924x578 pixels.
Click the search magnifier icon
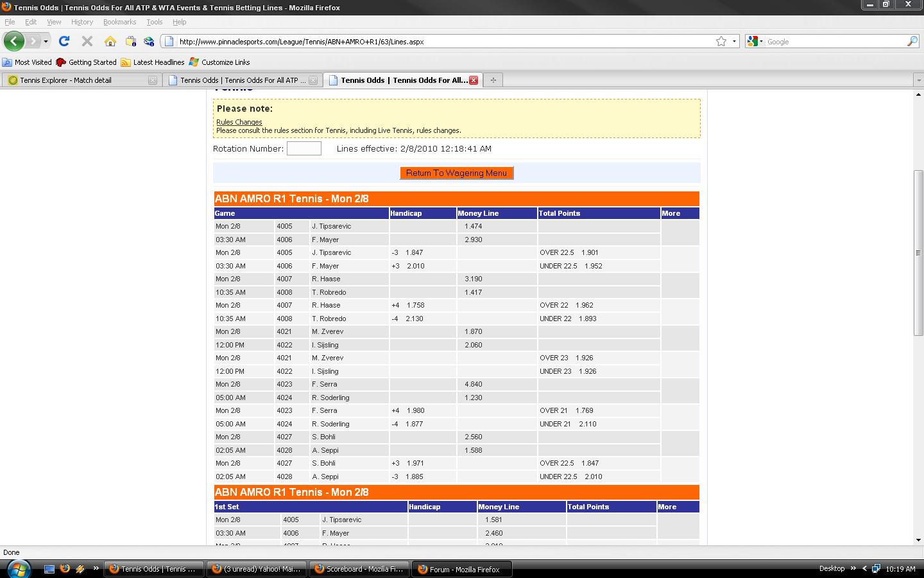click(912, 41)
